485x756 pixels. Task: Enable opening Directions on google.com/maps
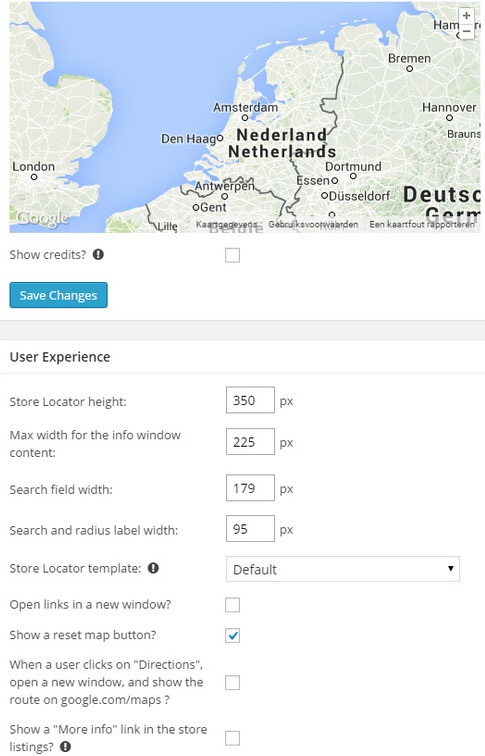point(232,683)
